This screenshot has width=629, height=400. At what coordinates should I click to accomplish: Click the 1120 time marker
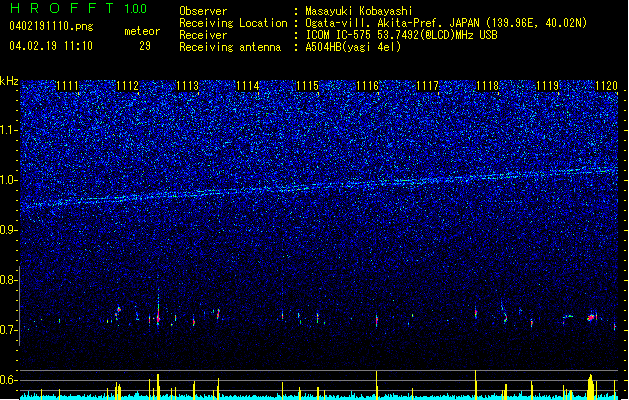coord(607,86)
